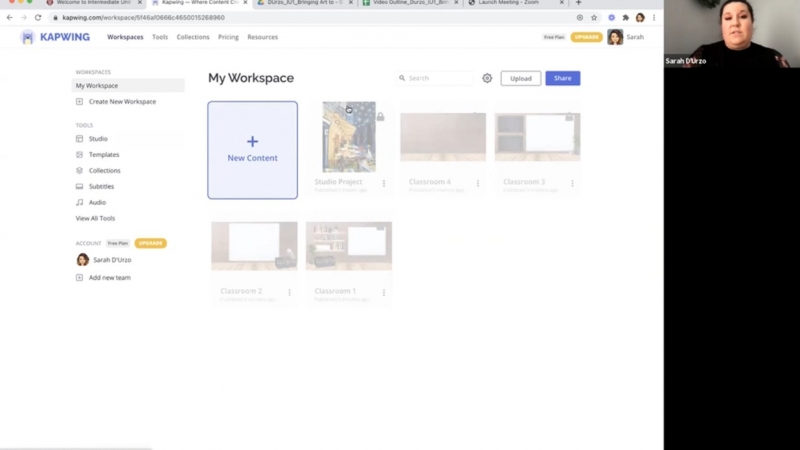Select the Templates icon in the sidebar
This screenshot has width=800, height=450.
click(80, 155)
